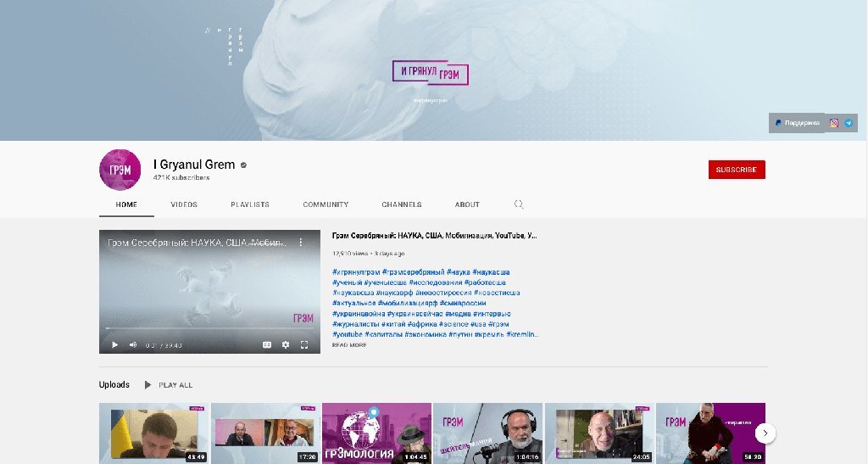Open the video player settings gear

click(x=286, y=345)
